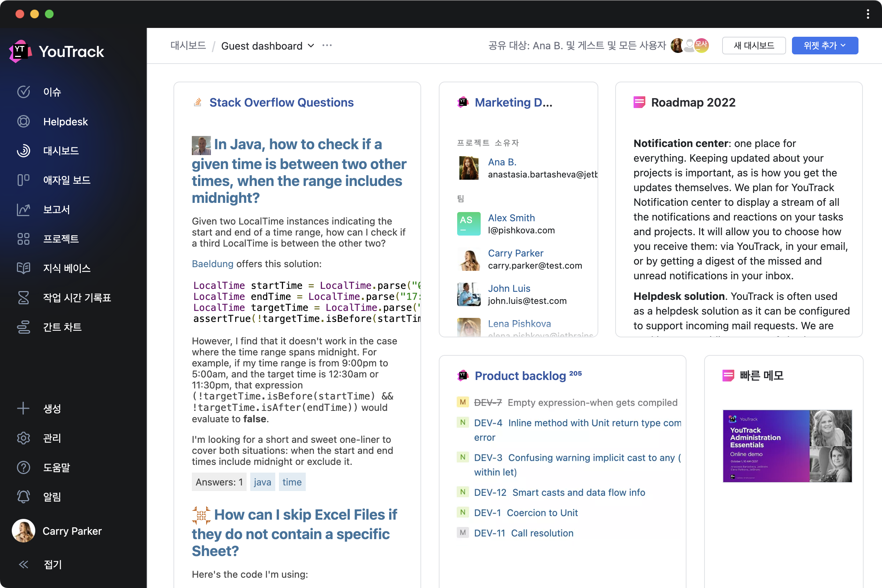Open 간트 차트 sidebar icon
Viewport: 882px width, 588px height.
[24, 326]
